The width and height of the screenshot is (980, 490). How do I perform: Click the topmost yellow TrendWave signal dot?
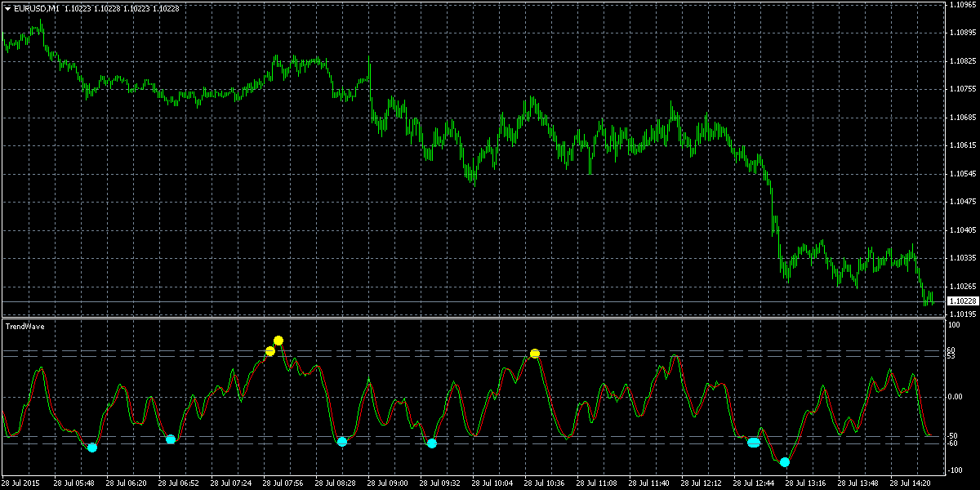pos(278,340)
